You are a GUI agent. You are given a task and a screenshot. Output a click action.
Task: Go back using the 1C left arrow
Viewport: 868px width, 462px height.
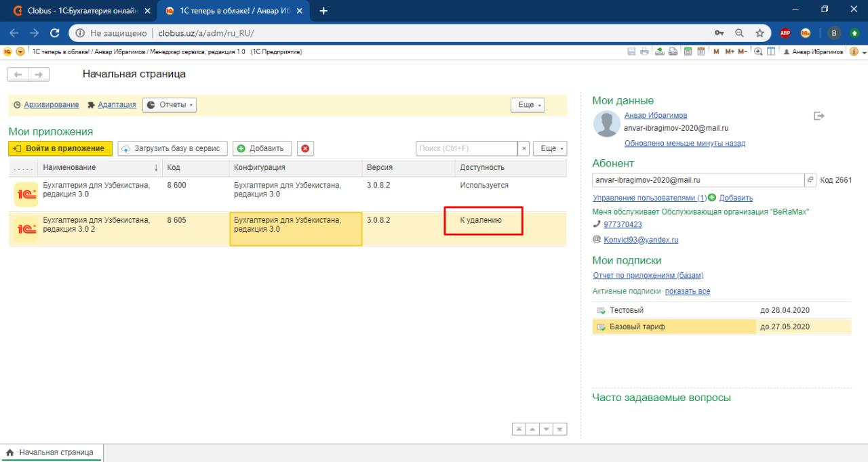[x=18, y=74]
